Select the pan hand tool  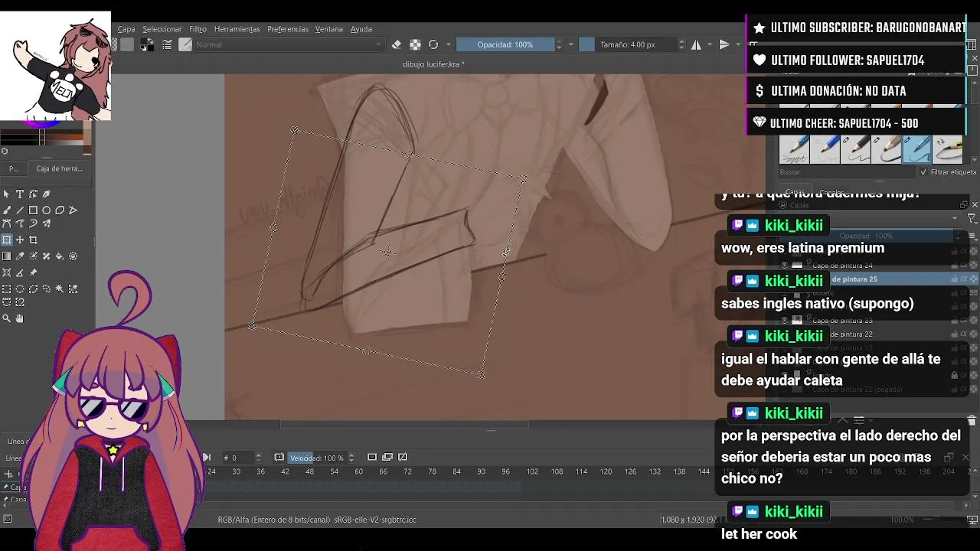click(x=20, y=318)
